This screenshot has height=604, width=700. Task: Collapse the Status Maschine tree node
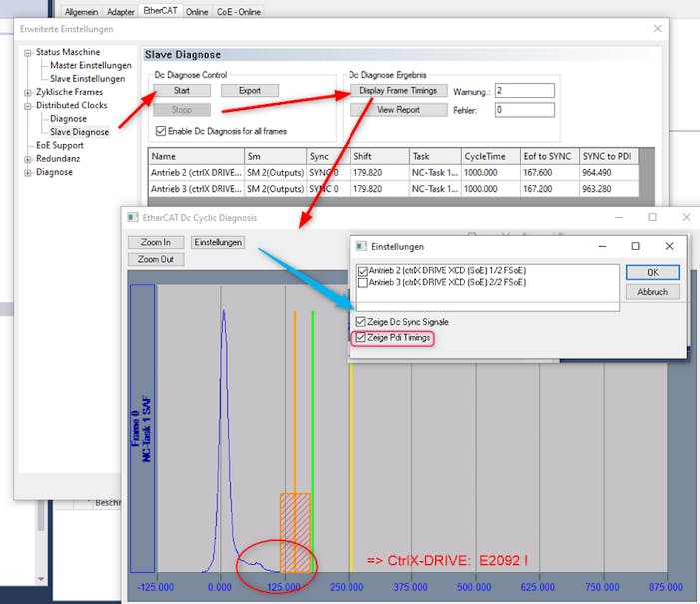pyautogui.click(x=28, y=52)
